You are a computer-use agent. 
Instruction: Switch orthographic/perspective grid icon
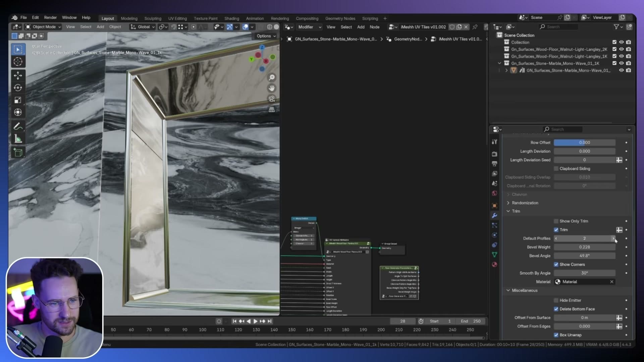tap(272, 110)
